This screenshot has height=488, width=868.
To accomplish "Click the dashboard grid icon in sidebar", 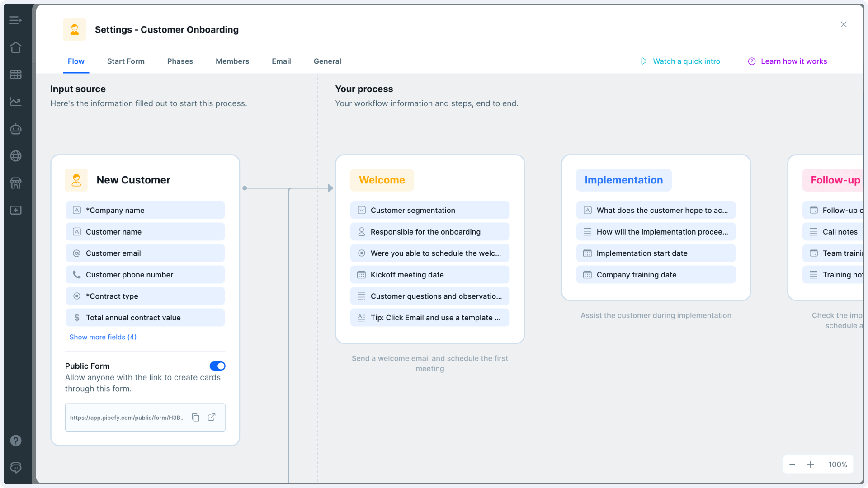I will tap(16, 75).
